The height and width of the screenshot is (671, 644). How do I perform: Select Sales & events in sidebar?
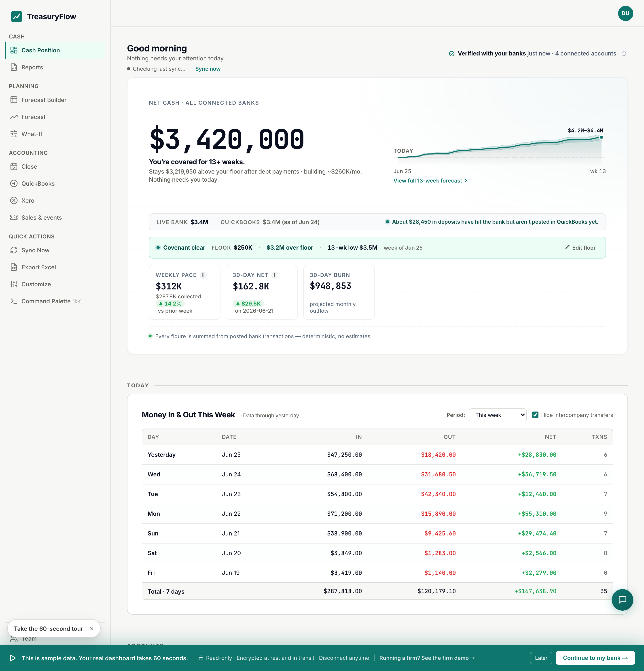(55, 217)
